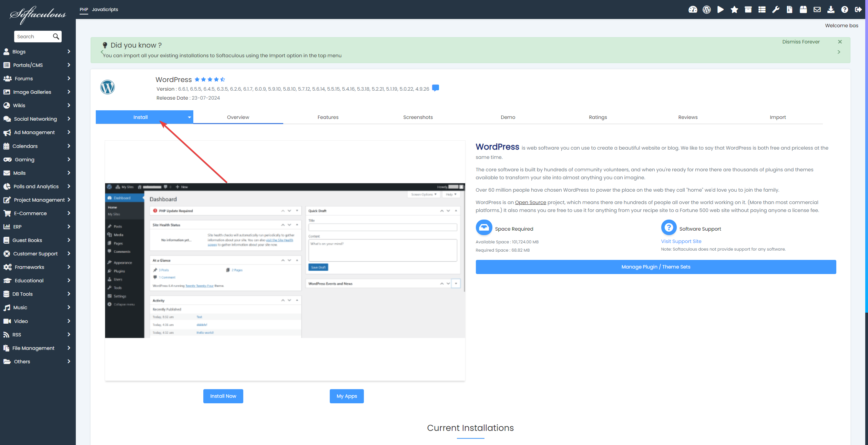Click the help question mark icon
868x445 pixels.
pos(845,10)
